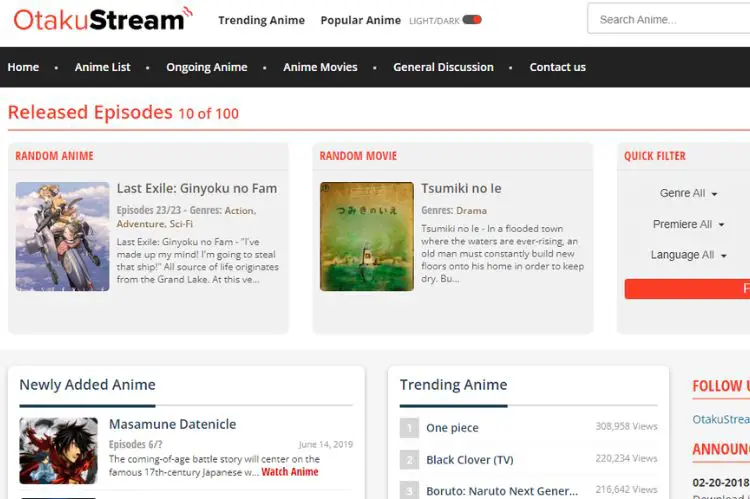
Task: Open Popular Anime in the header
Action: [x=361, y=21]
